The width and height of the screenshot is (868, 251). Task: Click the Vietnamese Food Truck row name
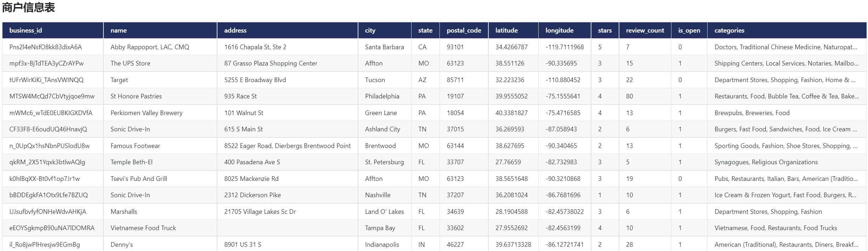tap(143, 228)
